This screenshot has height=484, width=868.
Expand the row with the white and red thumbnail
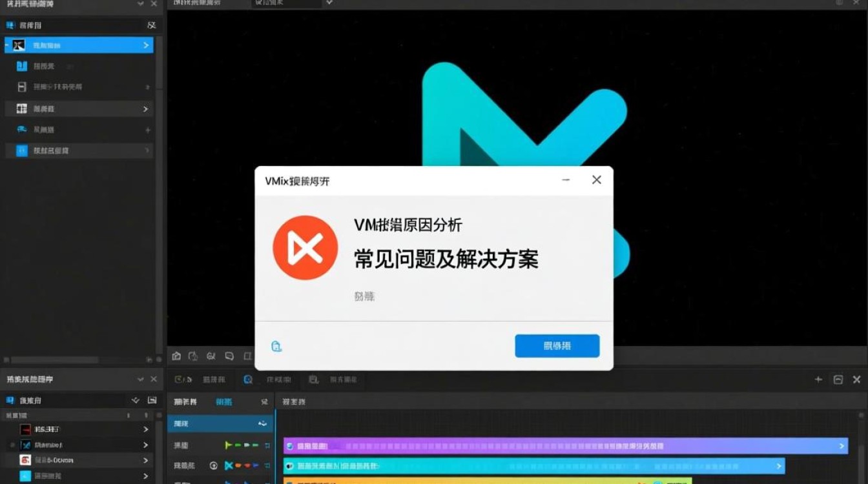coord(146,460)
